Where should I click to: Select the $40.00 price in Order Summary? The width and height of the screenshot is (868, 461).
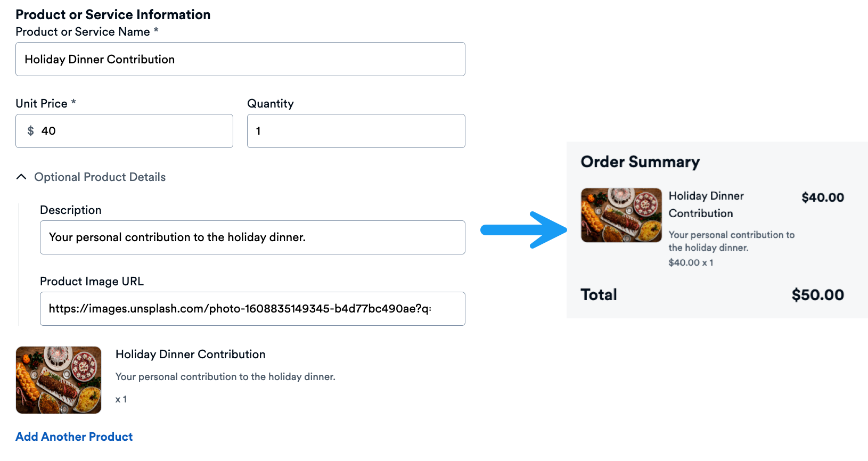822,197
